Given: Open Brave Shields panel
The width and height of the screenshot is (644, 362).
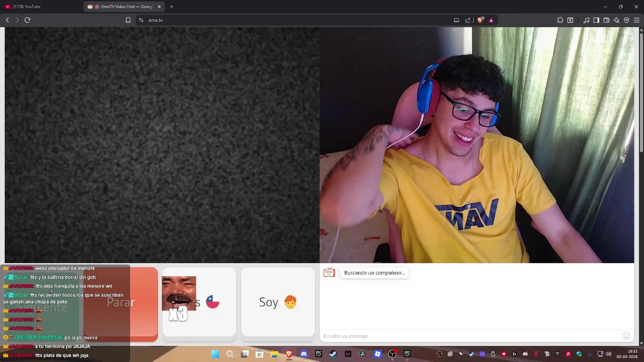Looking at the screenshot, I should point(480,20).
